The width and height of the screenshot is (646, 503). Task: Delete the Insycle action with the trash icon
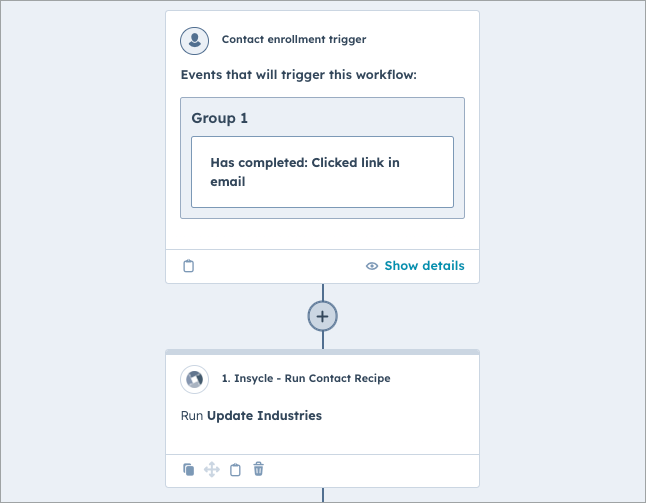[x=259, y=469]
